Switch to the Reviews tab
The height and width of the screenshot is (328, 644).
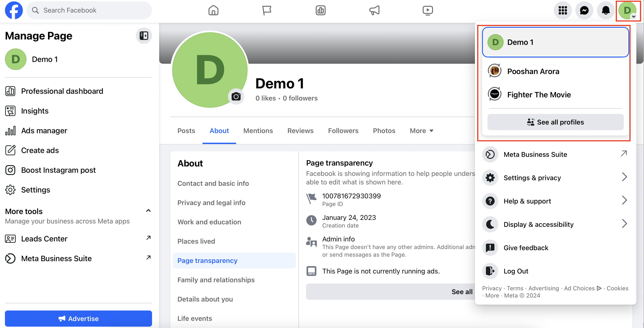tap(300, 131)
